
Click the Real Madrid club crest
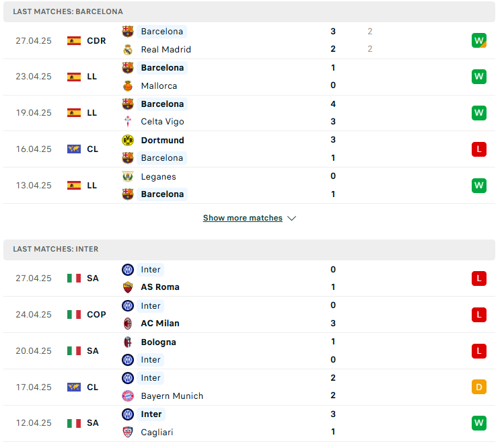click(x=129, y=50)
